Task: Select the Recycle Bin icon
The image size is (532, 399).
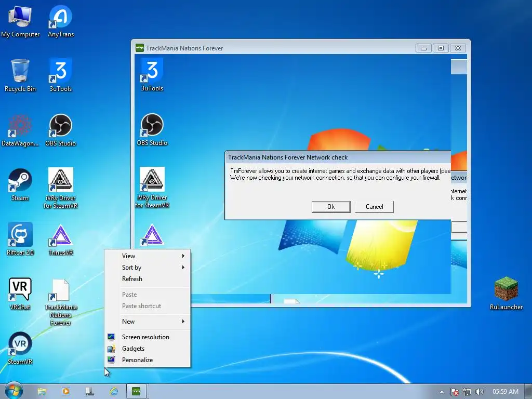Action: (x=20, y=75)
